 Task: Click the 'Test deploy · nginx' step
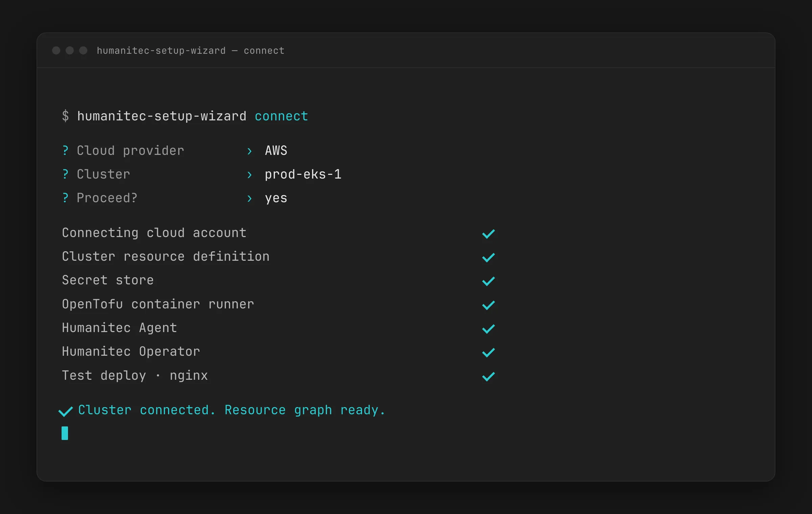pyautogui.click(x=135, y=376)
